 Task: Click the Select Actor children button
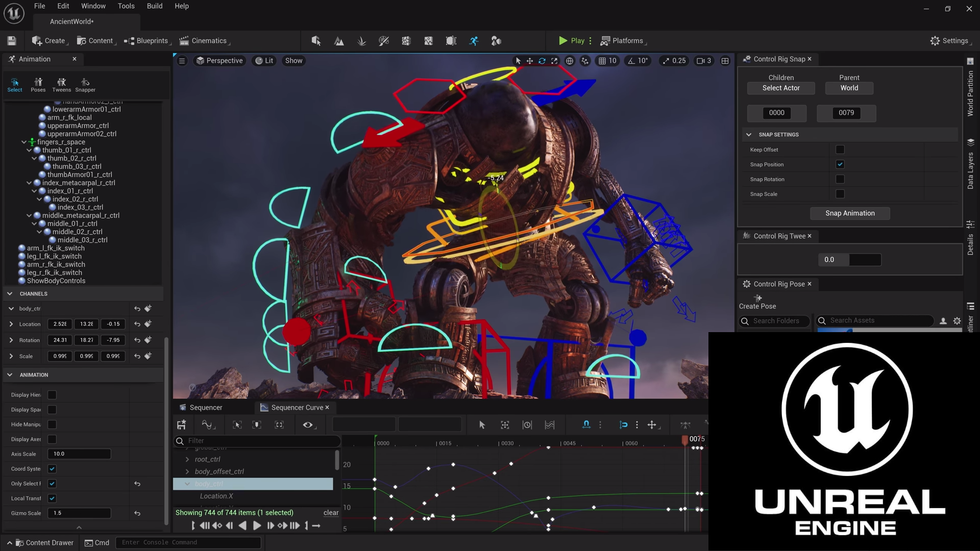[x=781, y=88]
